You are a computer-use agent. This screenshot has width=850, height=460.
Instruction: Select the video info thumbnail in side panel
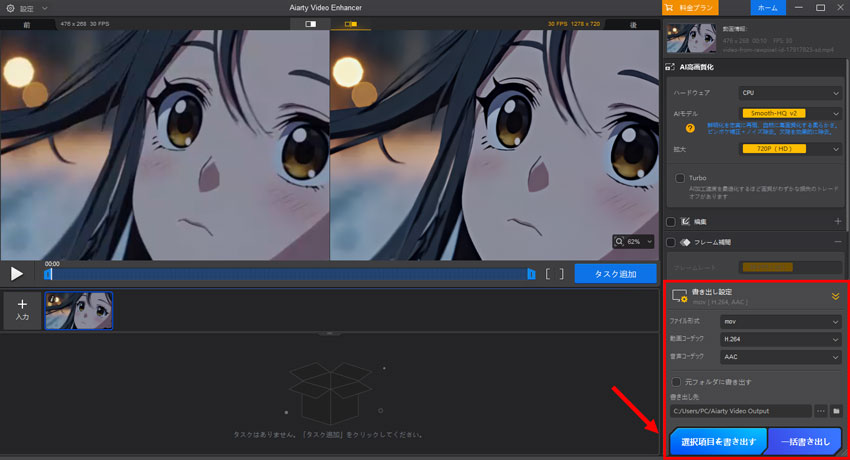691,38
